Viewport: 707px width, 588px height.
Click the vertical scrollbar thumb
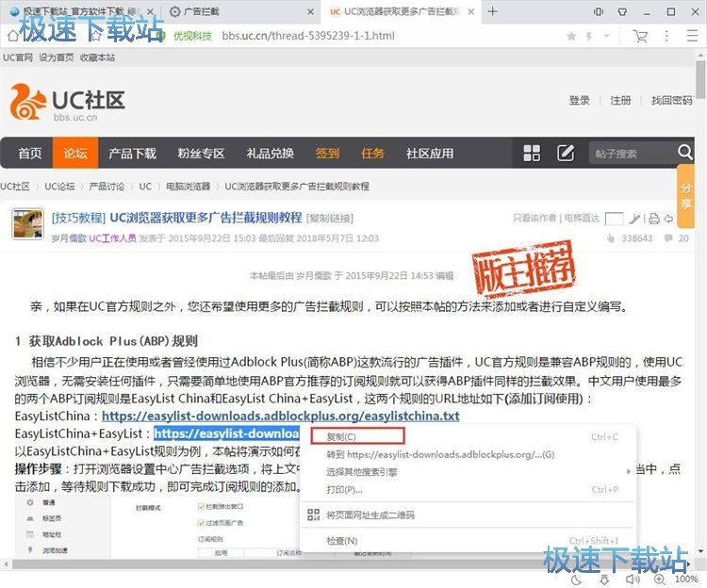[700, 79]
